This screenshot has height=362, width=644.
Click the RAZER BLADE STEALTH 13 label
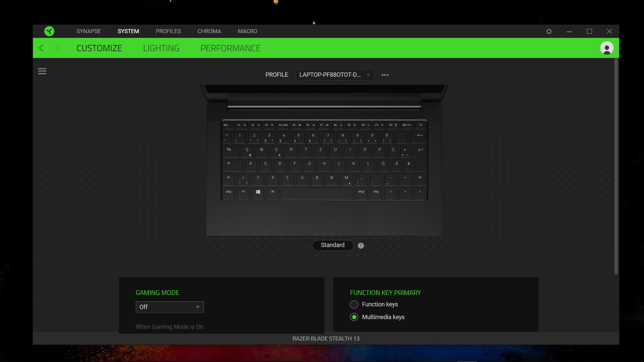[326, 339]
